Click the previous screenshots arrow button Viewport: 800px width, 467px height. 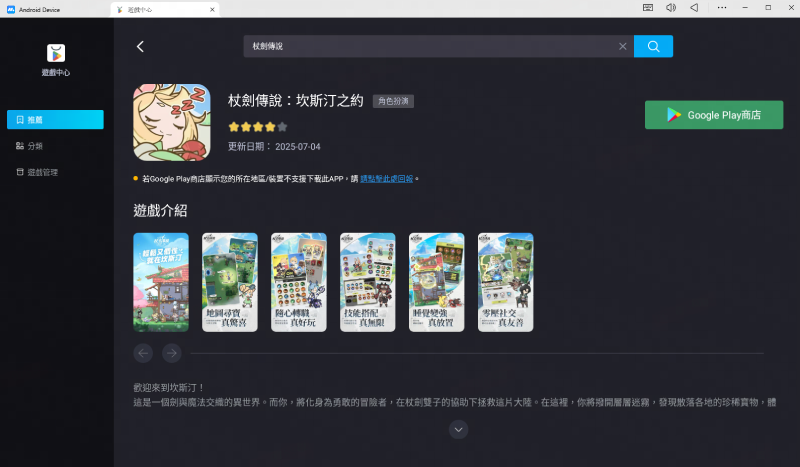click(143, 353)
